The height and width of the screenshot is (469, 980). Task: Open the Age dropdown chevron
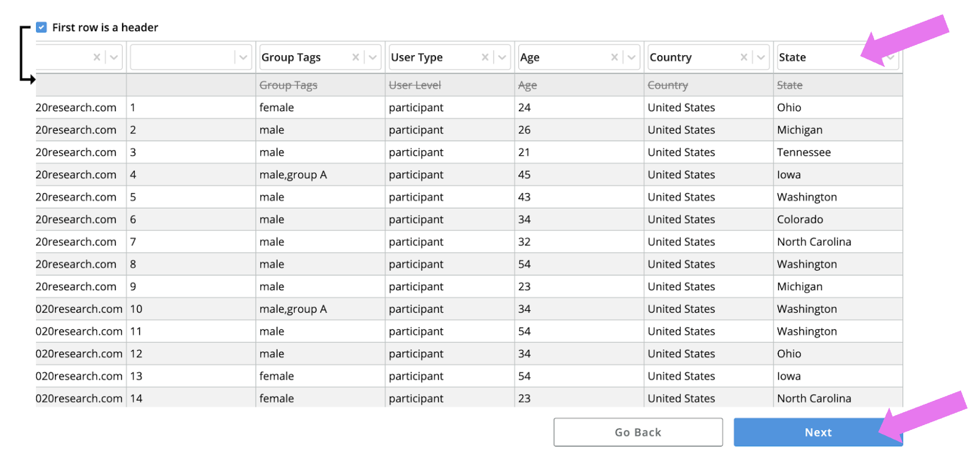coord(632,57)
